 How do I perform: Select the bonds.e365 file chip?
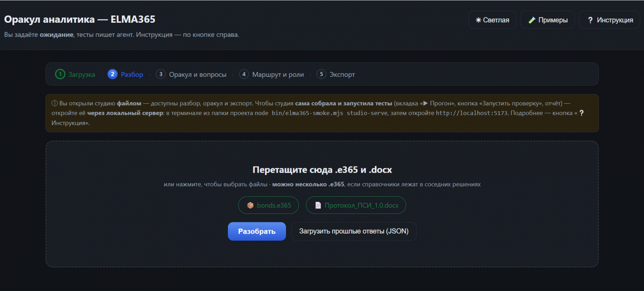268,205
